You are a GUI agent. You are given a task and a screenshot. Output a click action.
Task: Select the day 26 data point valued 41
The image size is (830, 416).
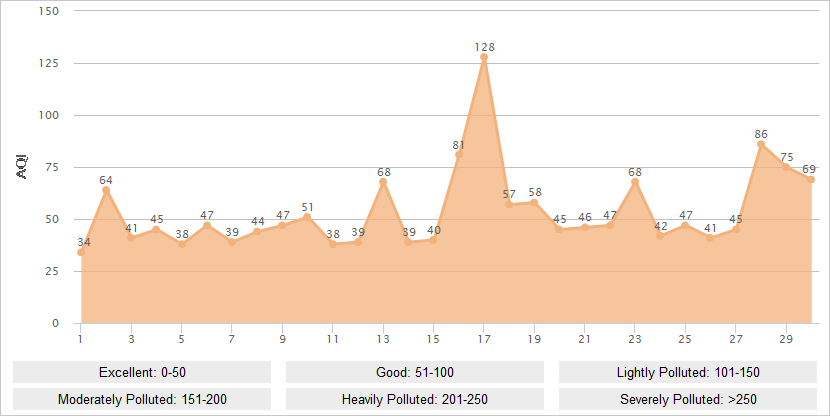[710, 238]
